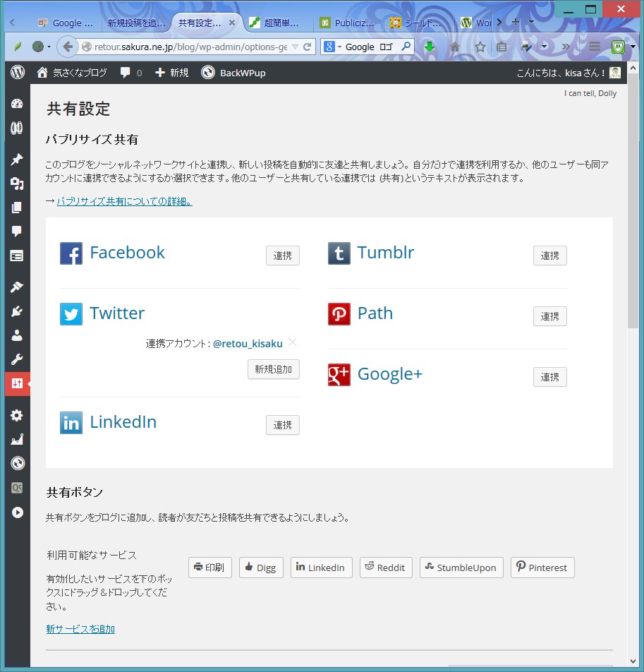Click 新規追加 under Twitter
The height and width of the screenshot is (672, 644).
[x=273, y=369]
